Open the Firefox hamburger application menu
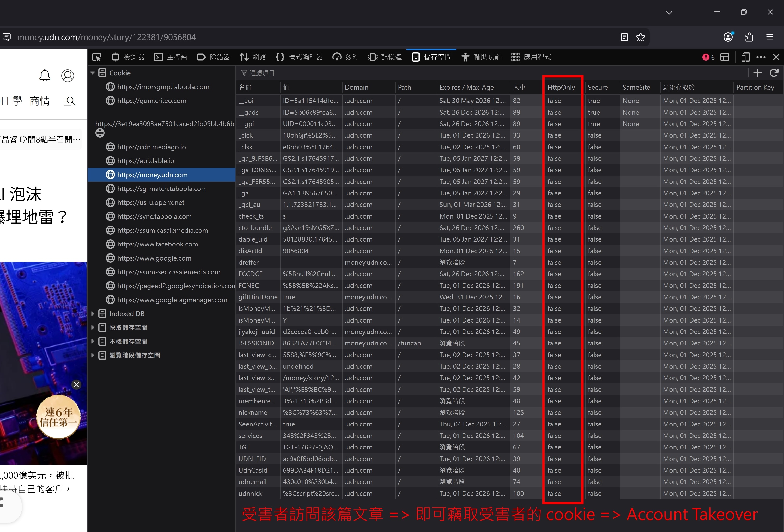784x532 pixels. coord(770,37)
